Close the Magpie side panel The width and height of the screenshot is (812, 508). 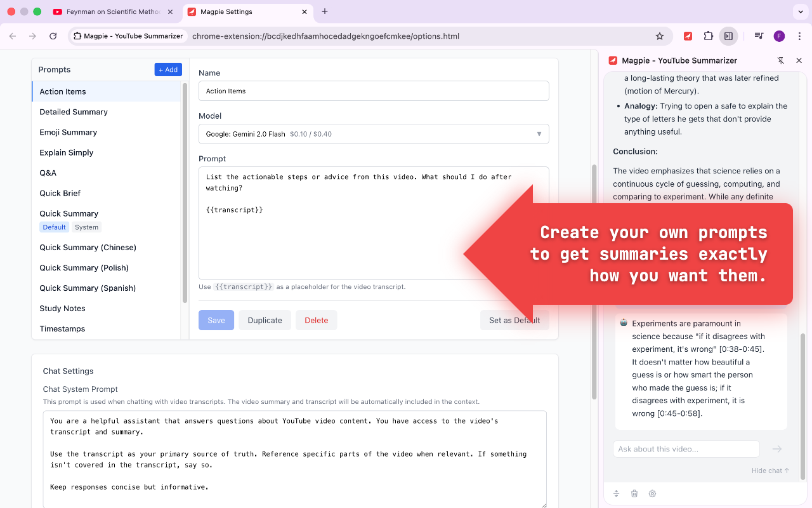tap(799, 60)
